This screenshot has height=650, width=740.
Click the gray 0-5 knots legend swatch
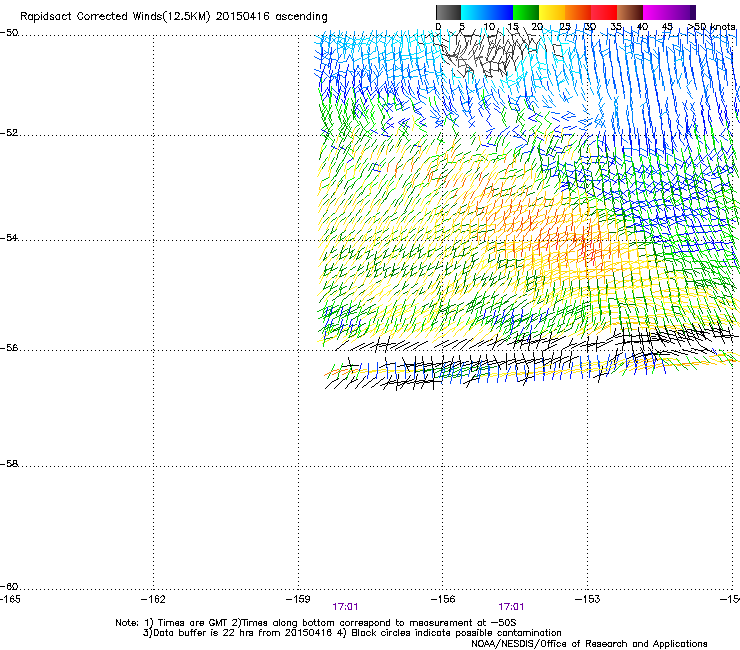click(448, 12)
